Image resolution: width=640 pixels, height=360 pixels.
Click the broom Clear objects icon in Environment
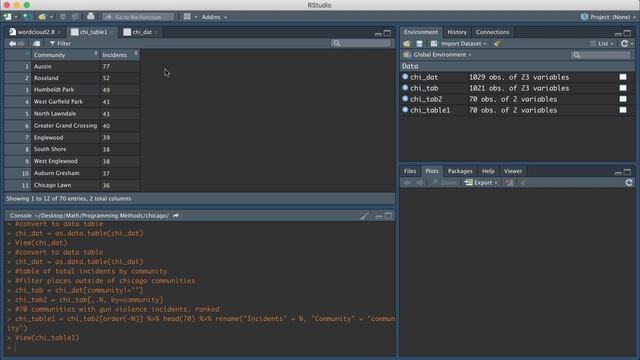tap(497, 43)
